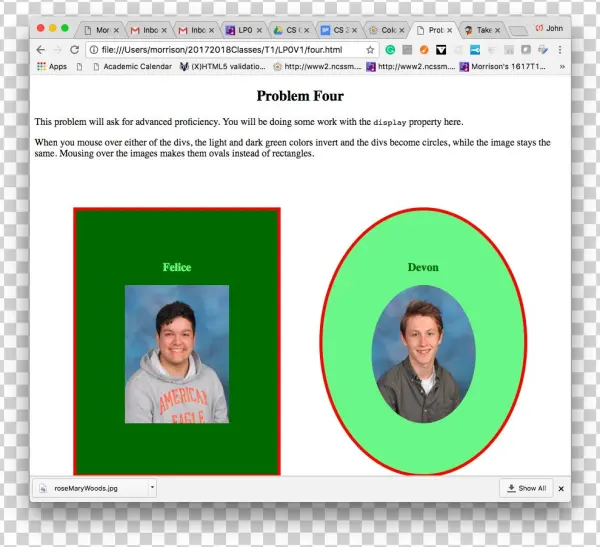Screen dimensions: 600x547
Task: Bookmark this page with the star icon
Action: (370, 50)
